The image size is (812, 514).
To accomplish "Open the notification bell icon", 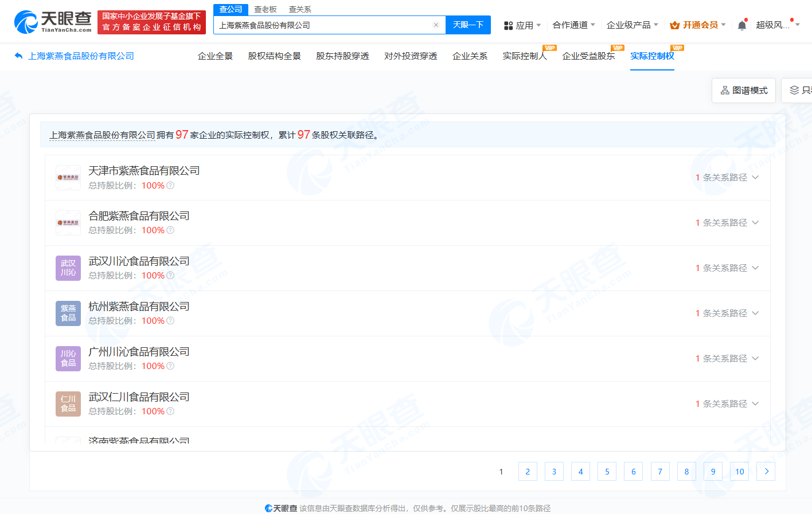I will [x=741, y=24].
